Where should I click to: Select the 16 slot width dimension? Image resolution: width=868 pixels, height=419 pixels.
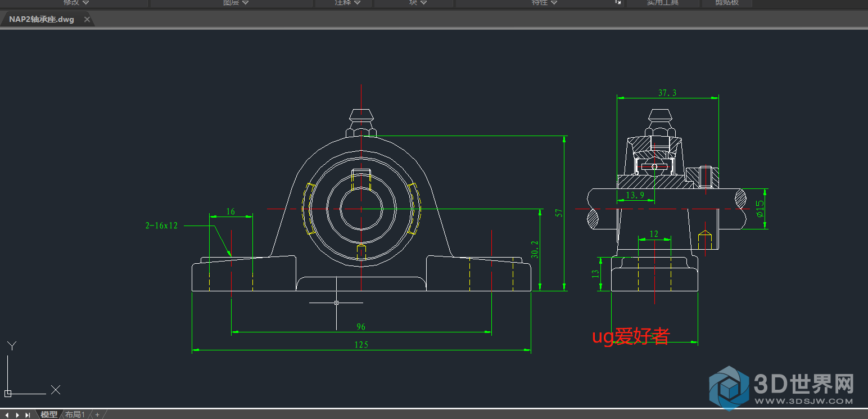(230, 212)
